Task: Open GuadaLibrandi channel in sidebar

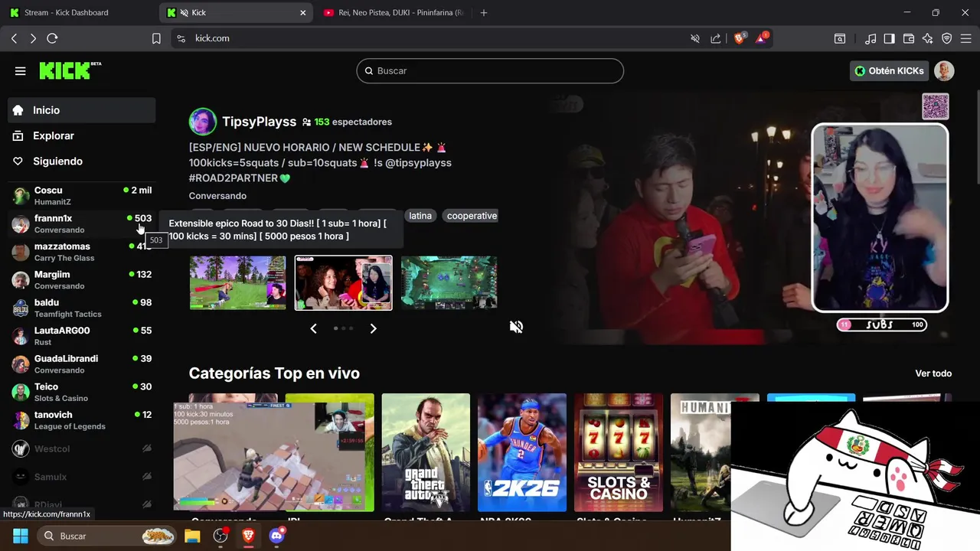Action: 82,364
